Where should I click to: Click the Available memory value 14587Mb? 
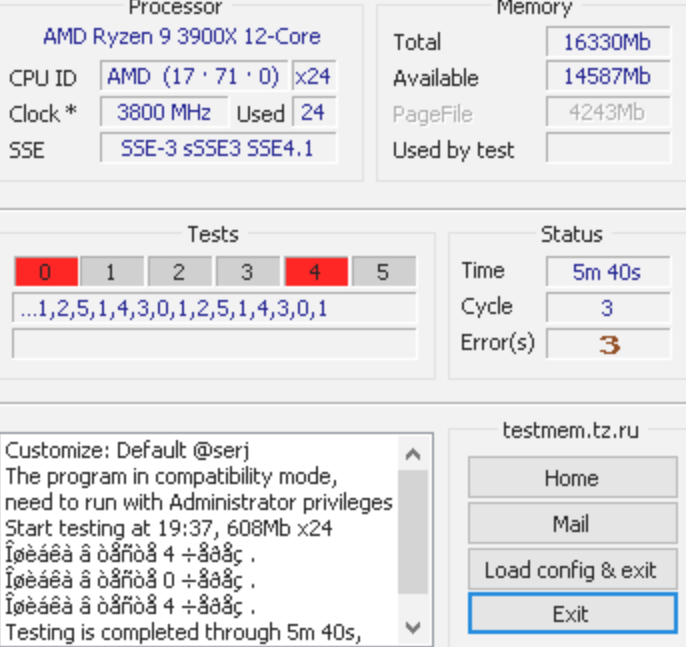[x=608, y=77]
